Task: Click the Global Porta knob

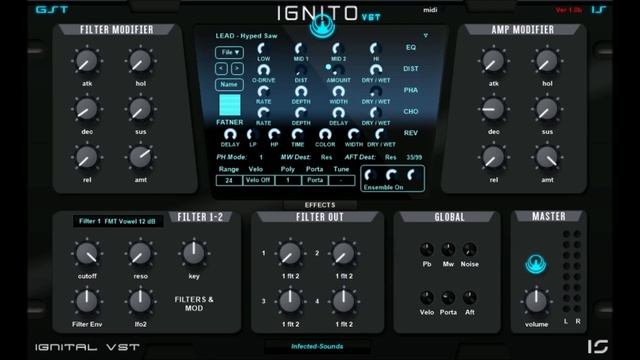Action: point(448,298)
